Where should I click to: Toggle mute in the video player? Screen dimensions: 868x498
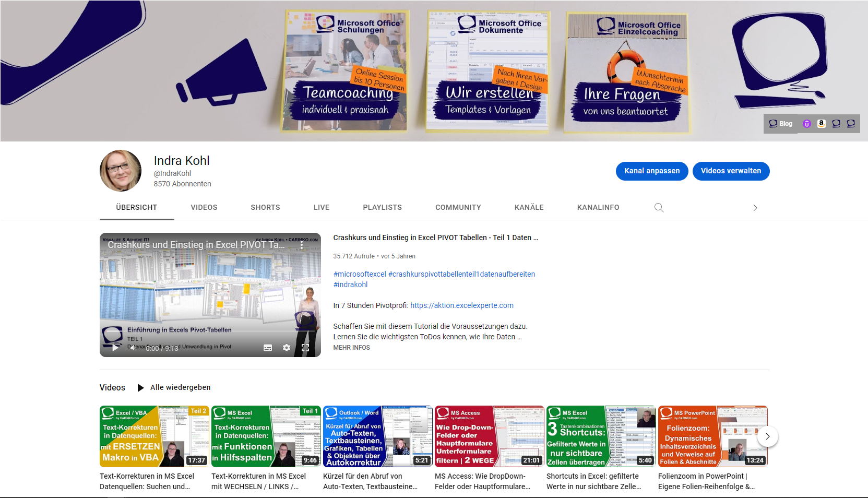click(133, 348)
